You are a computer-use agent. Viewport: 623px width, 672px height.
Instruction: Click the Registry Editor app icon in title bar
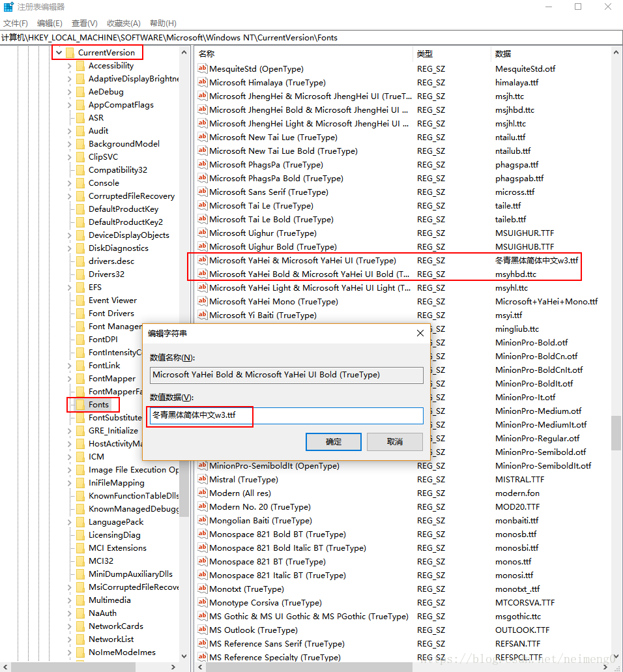click(x=8, y=7)
